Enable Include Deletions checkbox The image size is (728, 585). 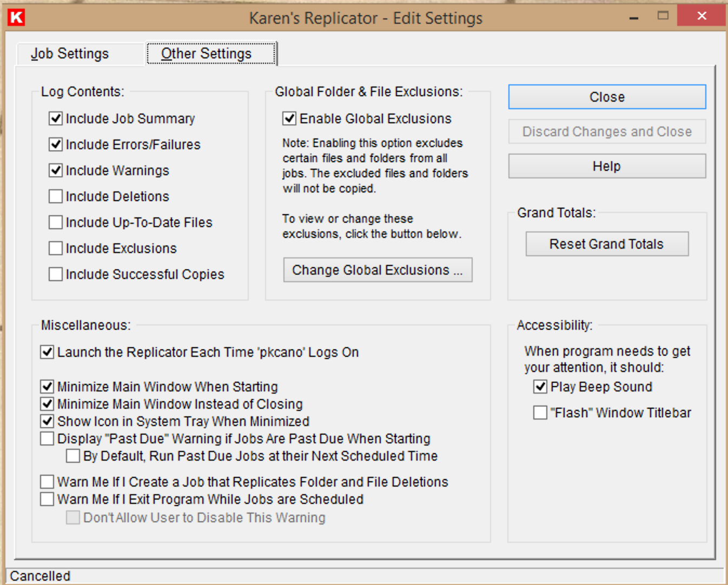click(56, 196)
